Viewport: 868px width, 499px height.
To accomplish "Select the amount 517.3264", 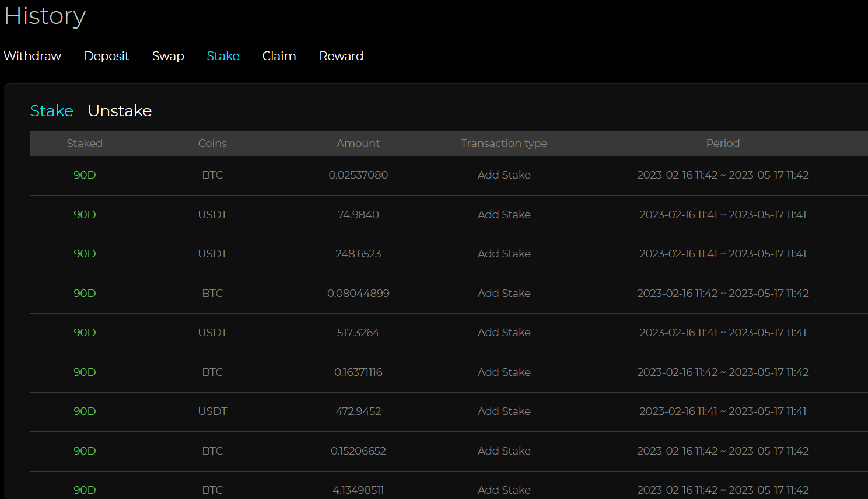I will [358, 333].
